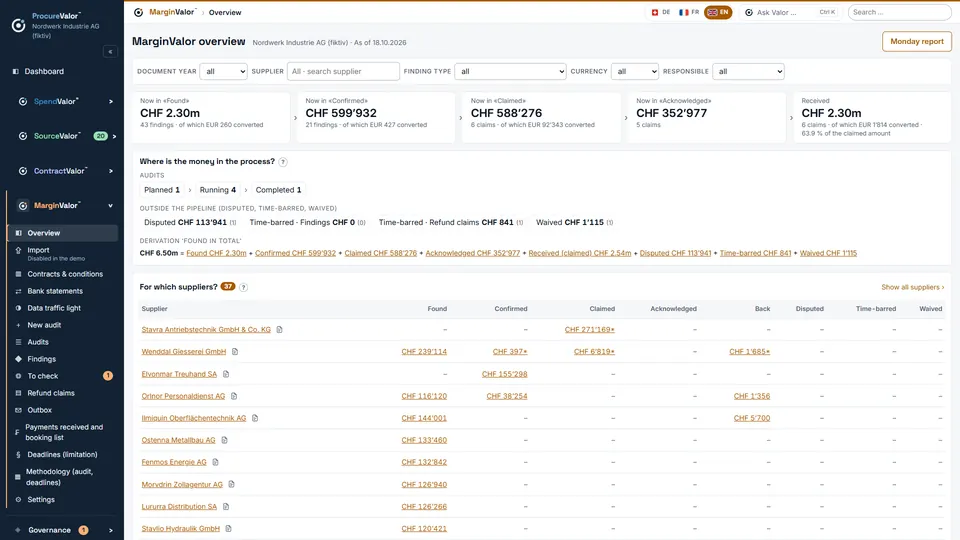The width and height of the screenshot is (960, 540).
Task: Click the Refund claims icon
Action: [18, 393]
